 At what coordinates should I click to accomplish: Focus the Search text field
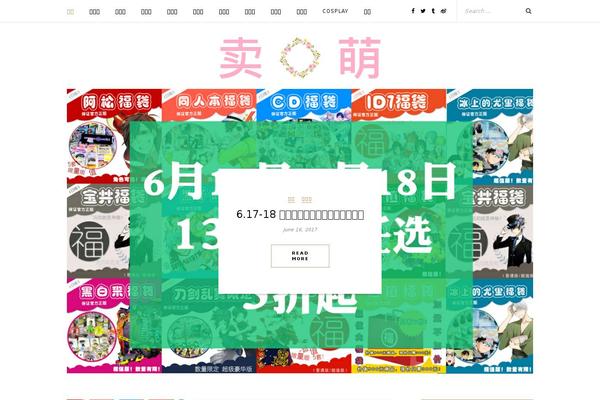(493, 11)
